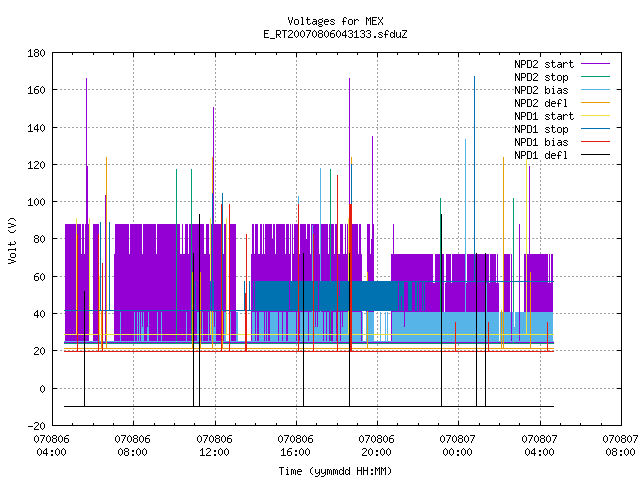Click the x-axis tick 070806 12:00
The width and height of the screenshot is (640, 480).
click(214, 446)
